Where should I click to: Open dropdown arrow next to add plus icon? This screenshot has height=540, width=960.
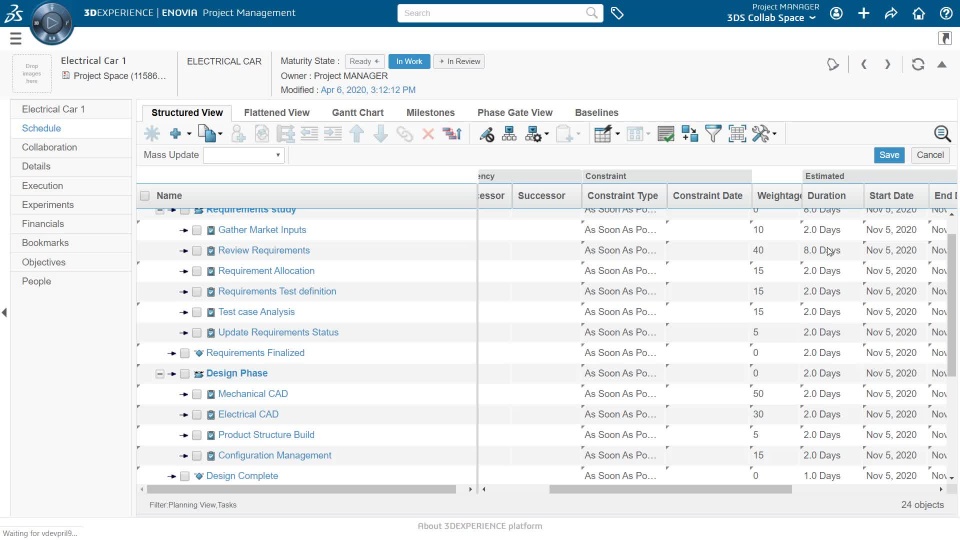point(189,134)
